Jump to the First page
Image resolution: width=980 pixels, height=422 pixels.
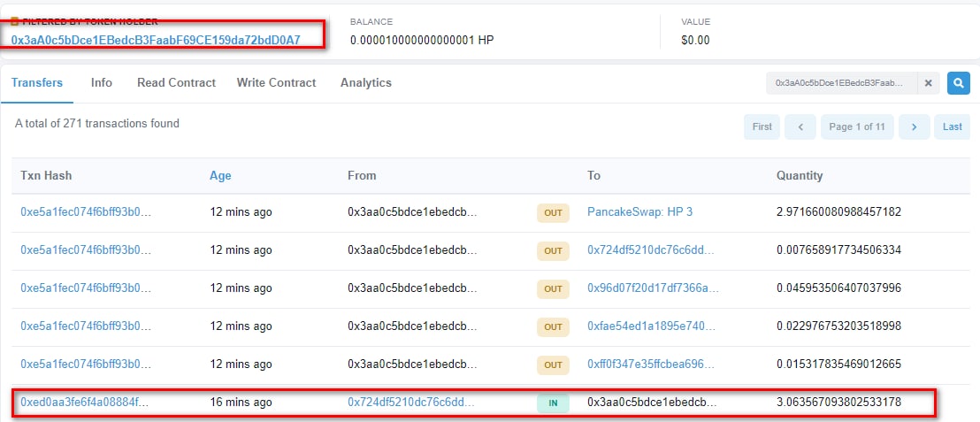point(762,127)
